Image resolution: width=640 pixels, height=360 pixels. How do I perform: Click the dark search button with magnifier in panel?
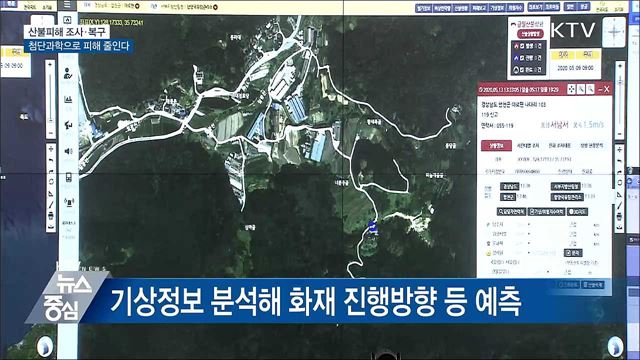[x=511, y=212]
